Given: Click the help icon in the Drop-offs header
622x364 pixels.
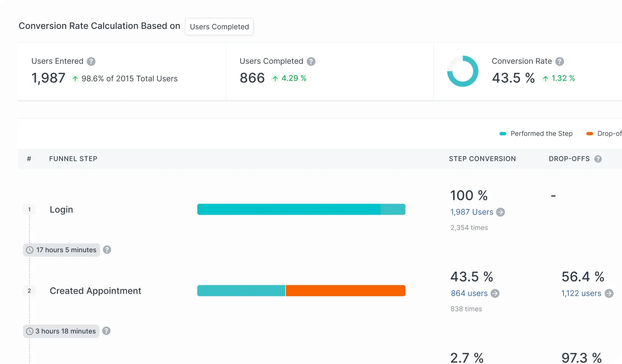Looking at the screenshot, I should coord(598,158).
